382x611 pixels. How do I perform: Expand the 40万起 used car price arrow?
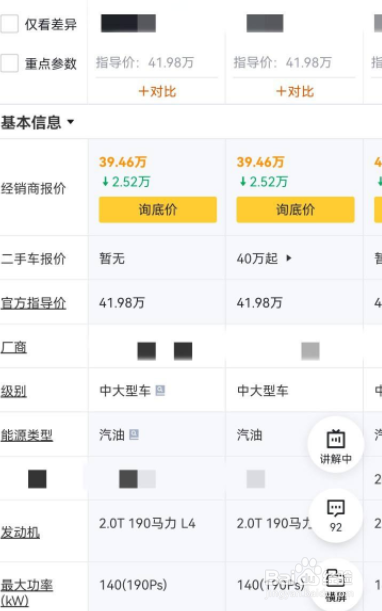(x=288, y=258)
